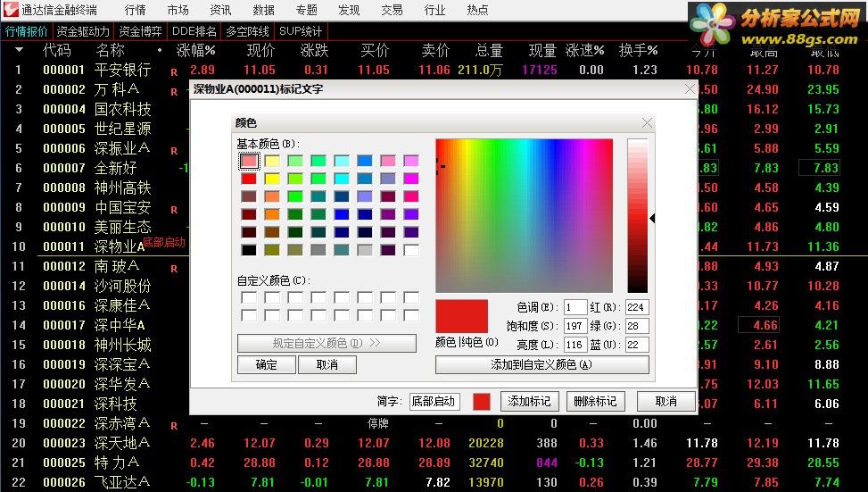This screenshot has height=492, width=868.
Task: Confirm color with the 确定 button
Action: coord(266,364)
